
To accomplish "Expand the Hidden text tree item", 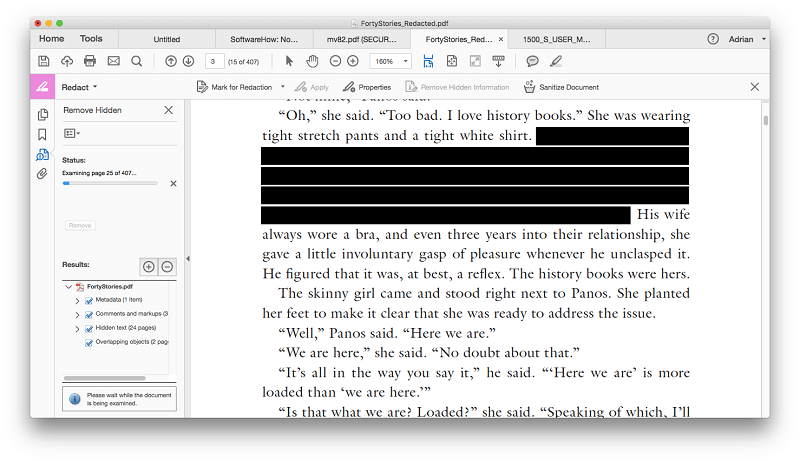I will 78,329.
